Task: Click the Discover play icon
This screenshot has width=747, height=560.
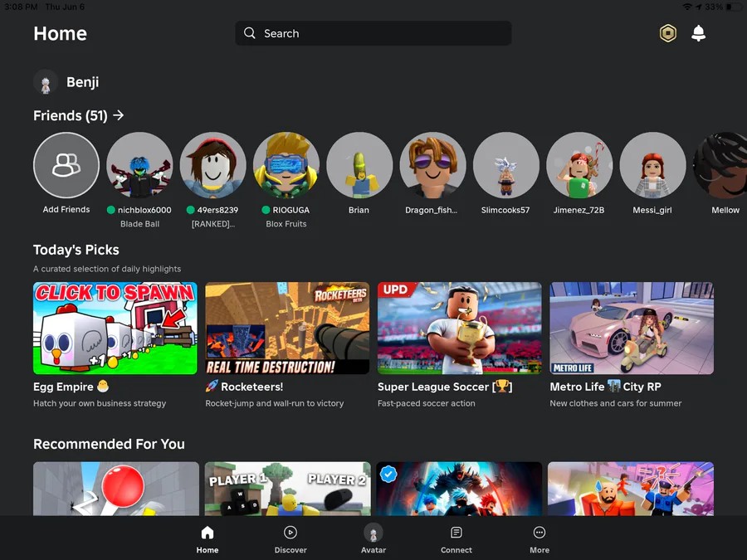Action: coord(290,533)
